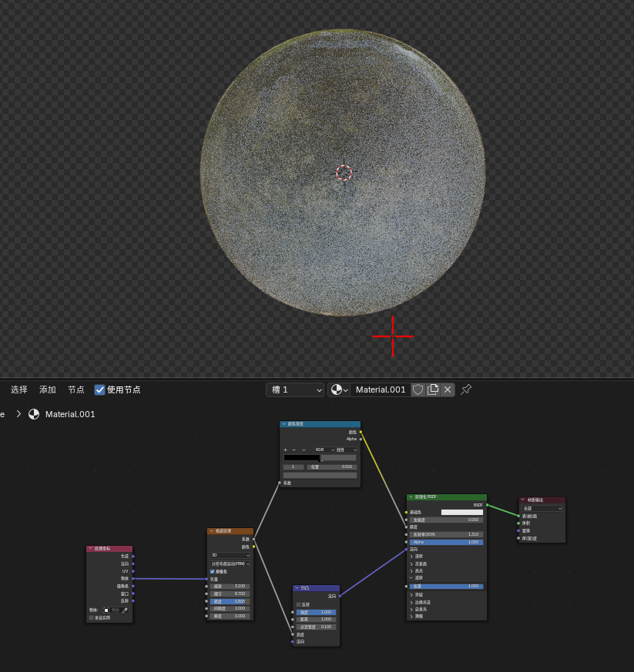Open the 3D dimensions dropdown in noise node

pyautogui.click(x=230, y=556)
